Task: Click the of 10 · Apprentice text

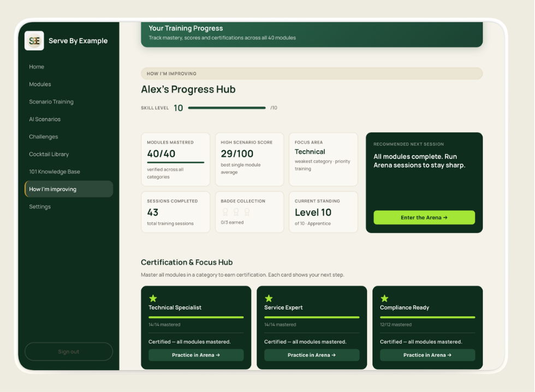Action: [x=312, y=223]
